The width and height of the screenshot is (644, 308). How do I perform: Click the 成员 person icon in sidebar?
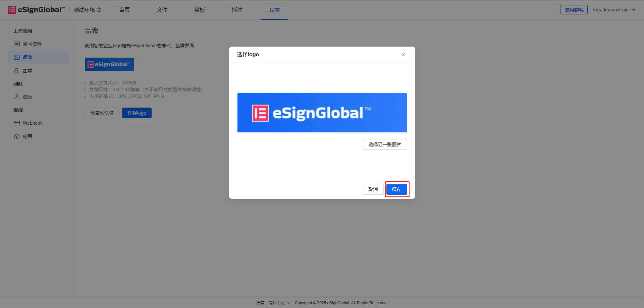click(17, 97)
